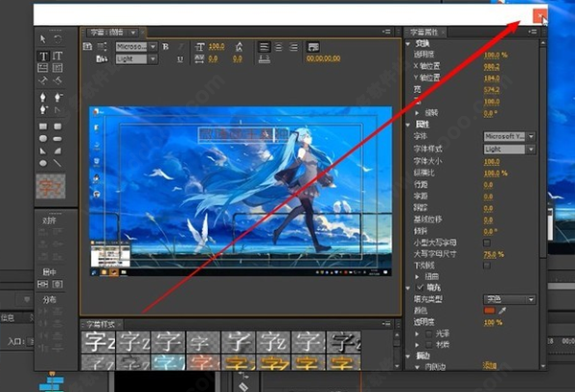Select the Vertical Type tool
Screen dimensions: 575x392
pyautogui.click(x=57, y=57)
